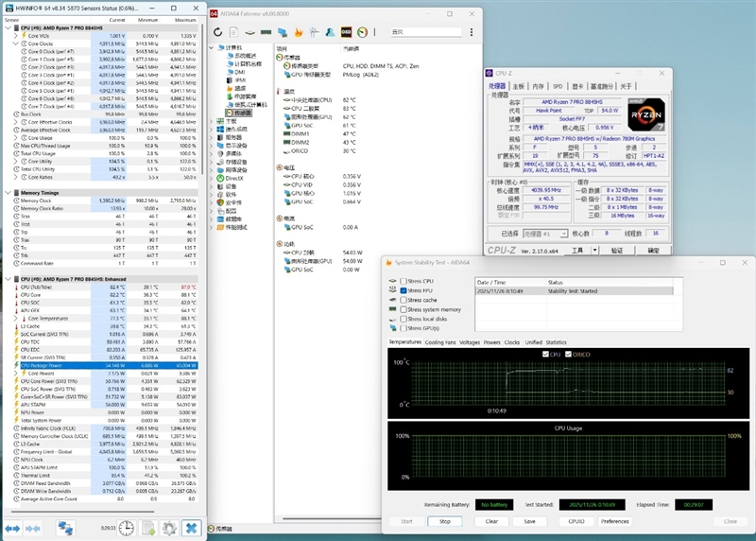756x541 pixels.
Task: Click the flame stability test toolbar icon
Action: click(x=299, y=31)
